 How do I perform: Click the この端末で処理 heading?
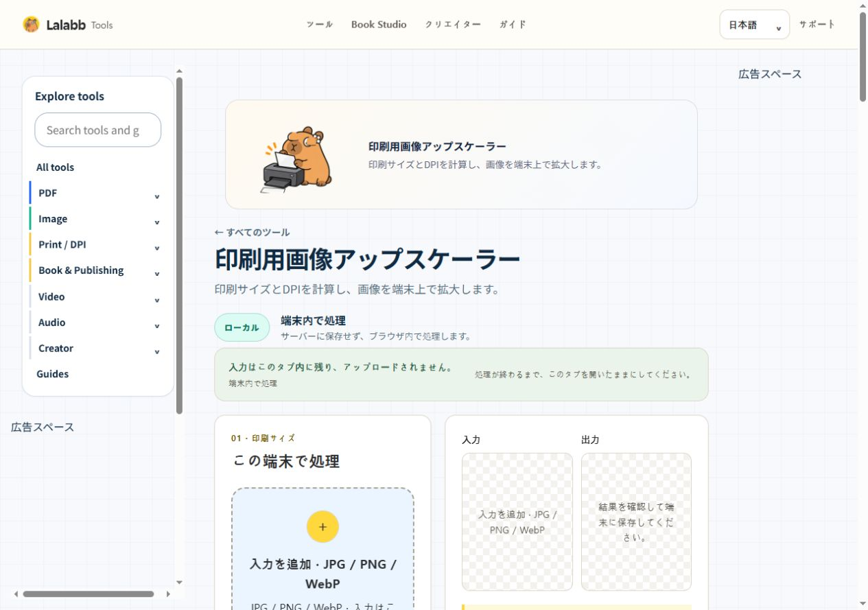click(286, 461)
